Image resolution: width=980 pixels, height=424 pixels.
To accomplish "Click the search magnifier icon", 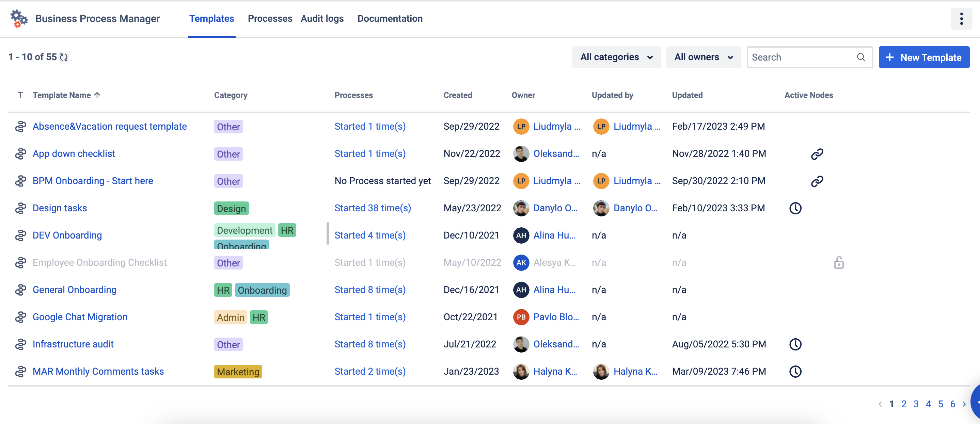I will (x=861, y=58).
